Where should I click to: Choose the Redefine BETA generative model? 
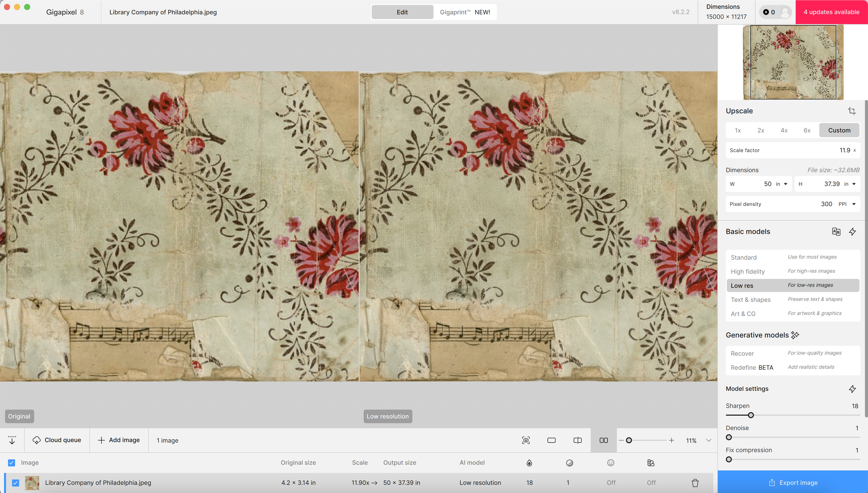793,368
